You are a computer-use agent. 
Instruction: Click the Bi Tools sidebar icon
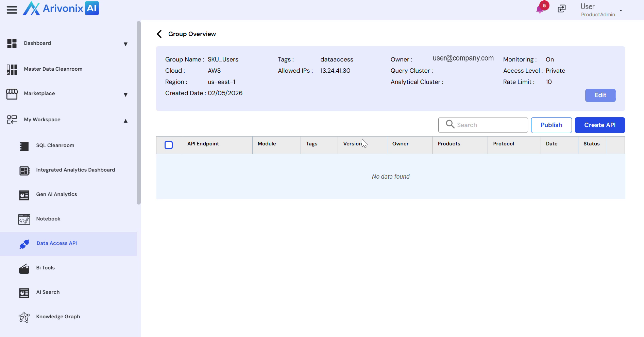tap(24, 268)
